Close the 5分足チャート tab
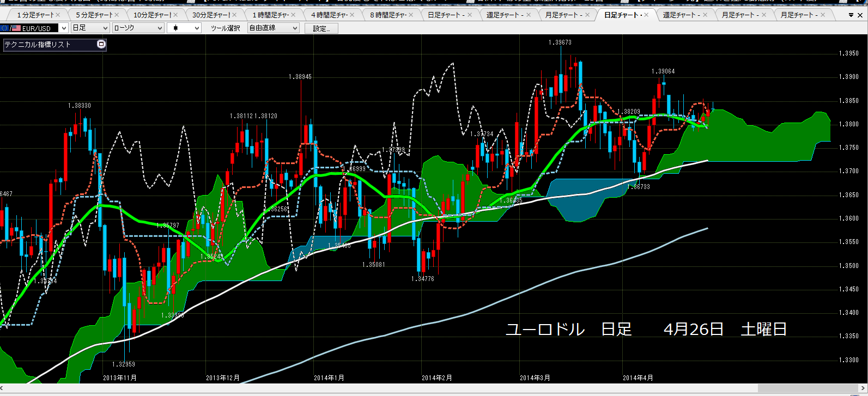Screen dimensions: 868x396 click(x=117, y=15)
